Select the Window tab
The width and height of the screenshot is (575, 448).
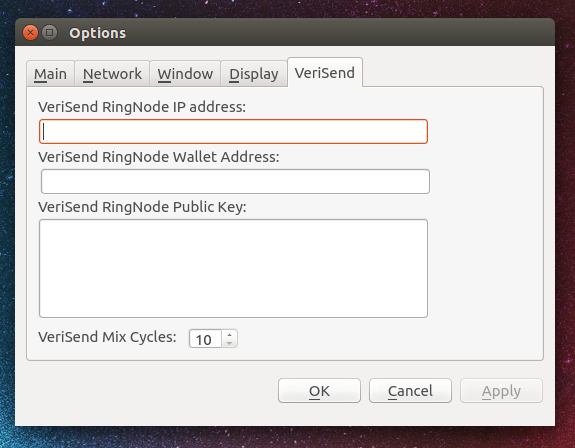pyautogui.click(x=185, y=74)
